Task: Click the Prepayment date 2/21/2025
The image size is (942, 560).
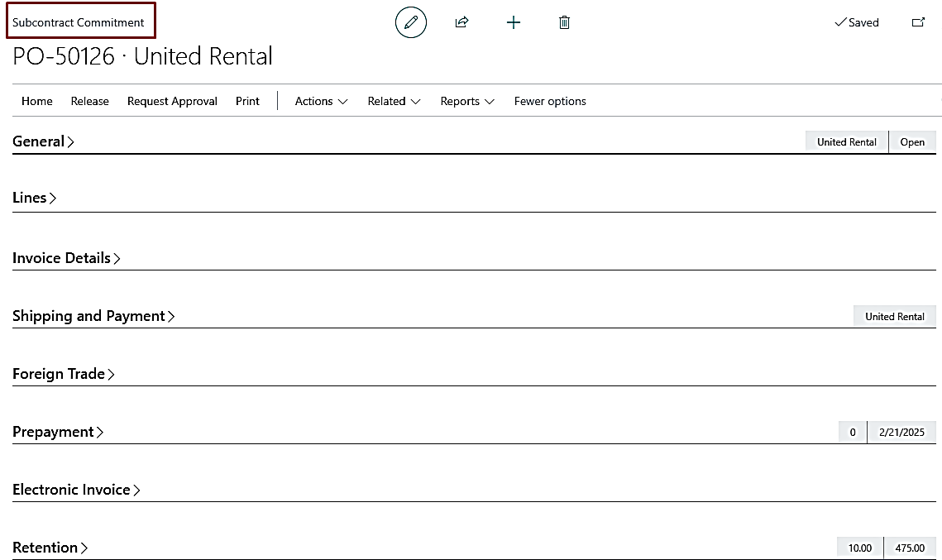Action: pos(901,432)
